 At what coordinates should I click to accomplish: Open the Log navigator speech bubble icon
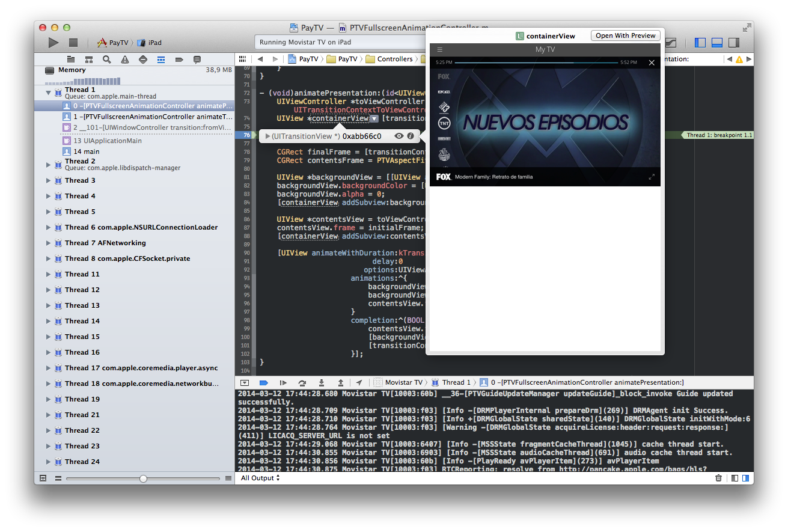click(x=197, y=60)
